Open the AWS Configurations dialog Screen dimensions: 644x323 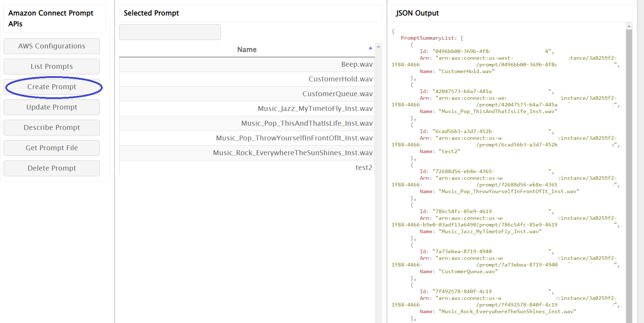click(52, 46)
